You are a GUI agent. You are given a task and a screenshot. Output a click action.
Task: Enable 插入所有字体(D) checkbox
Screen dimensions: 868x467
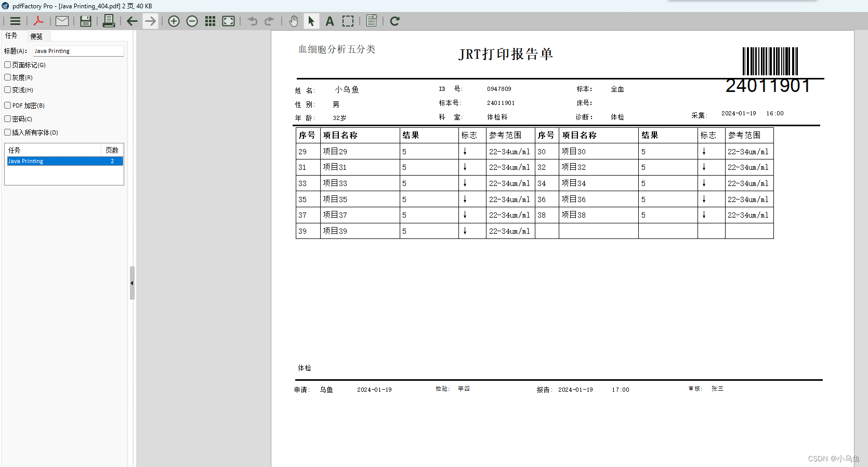(8, 132)
